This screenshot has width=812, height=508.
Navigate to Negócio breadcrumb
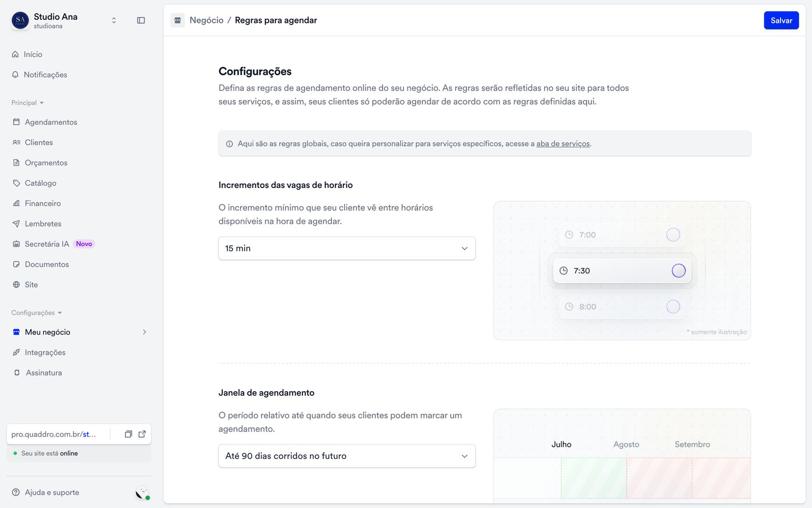click(x=207, y=20)
